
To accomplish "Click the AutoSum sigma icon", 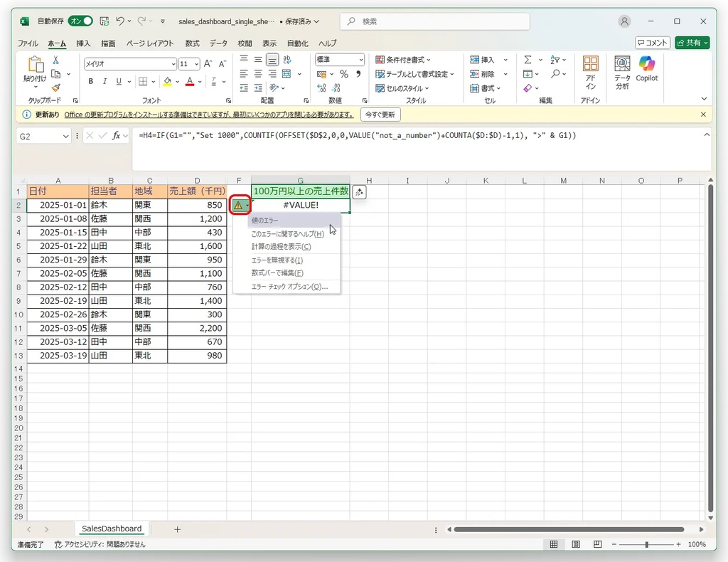I will point(528,60).
